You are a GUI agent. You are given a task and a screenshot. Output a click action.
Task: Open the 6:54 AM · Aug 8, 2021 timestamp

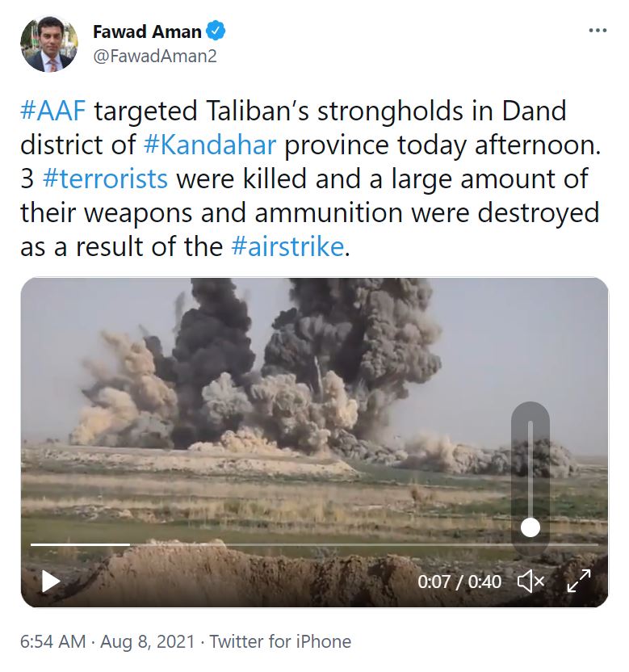tap(107, 641)
